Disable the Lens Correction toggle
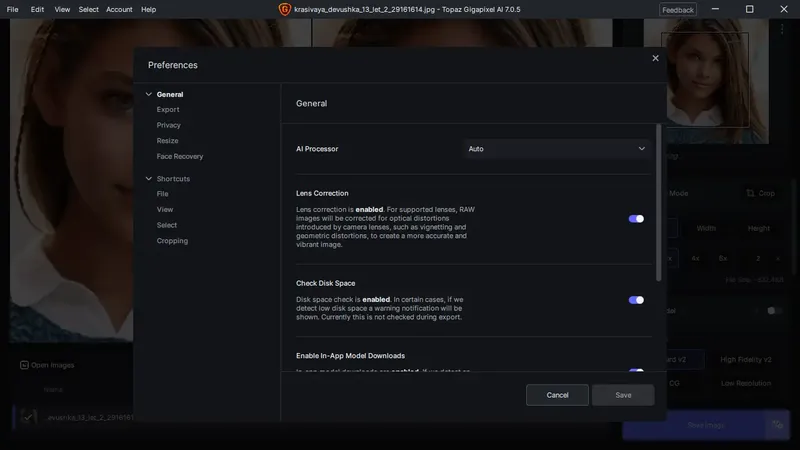800x450 pixels. (x=636, y=219)
